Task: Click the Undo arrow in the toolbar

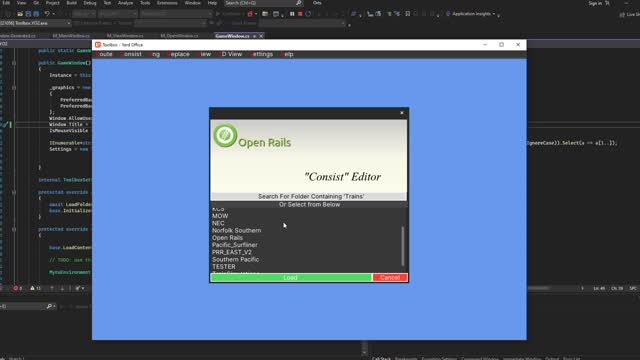Action: [x=47, y=14]
